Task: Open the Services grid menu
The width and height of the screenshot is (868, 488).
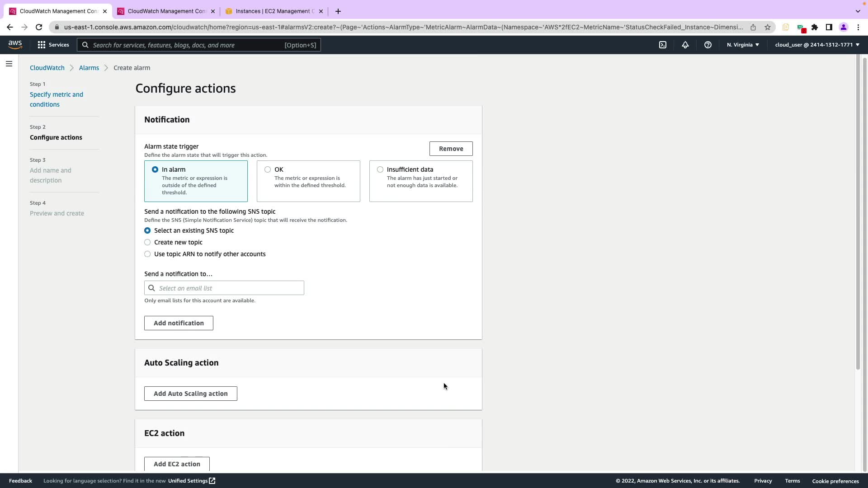Action: click(53, 45)
